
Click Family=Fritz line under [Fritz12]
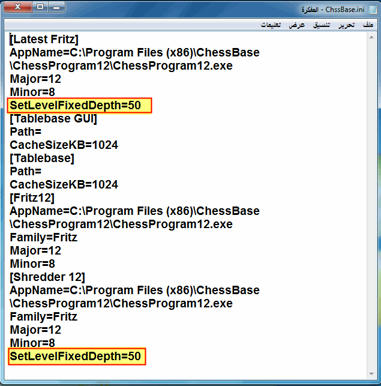(x=43, y=237)
